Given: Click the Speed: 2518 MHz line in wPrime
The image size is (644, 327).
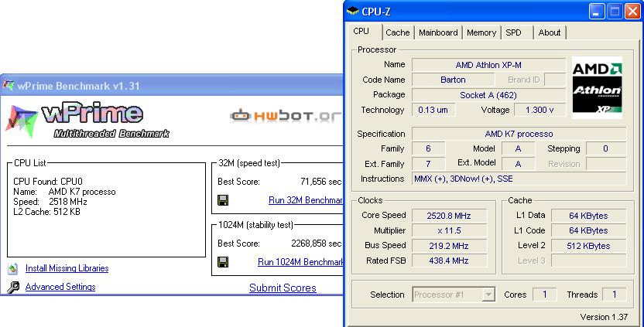Looking at the screenshot, I should 50,202.
